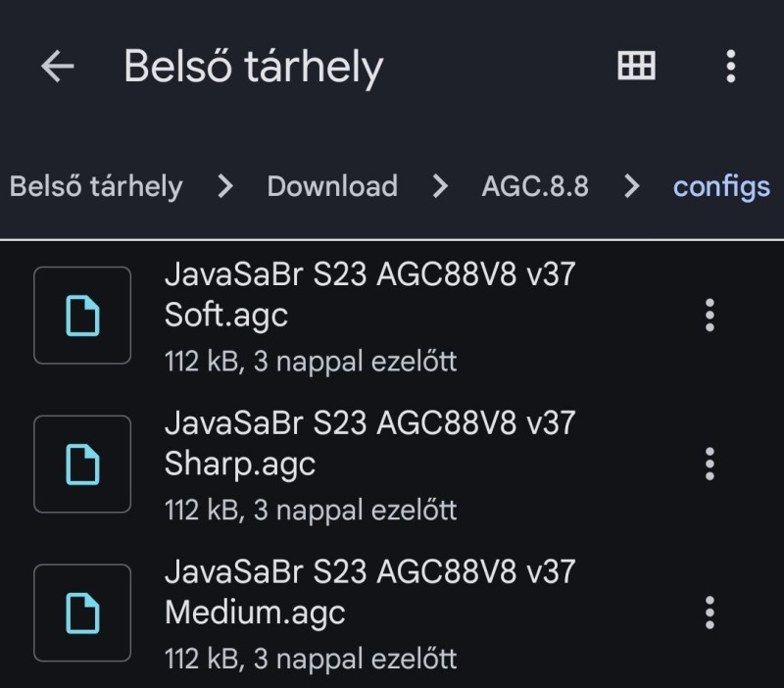Click the Soft.agc file icon
The height and width of the screenshot is (688, 784).
coord(82,316)
